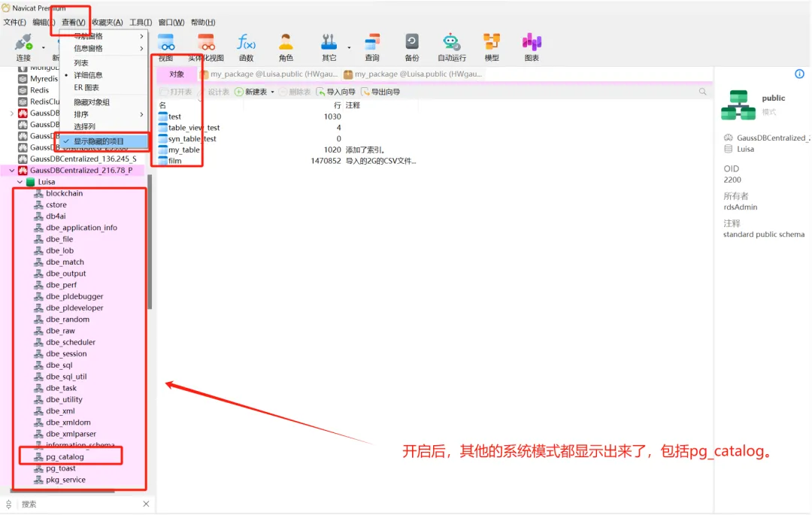Click the Luisa database icon
This screenshot has width=812, height=515.
tap(31, 182)
